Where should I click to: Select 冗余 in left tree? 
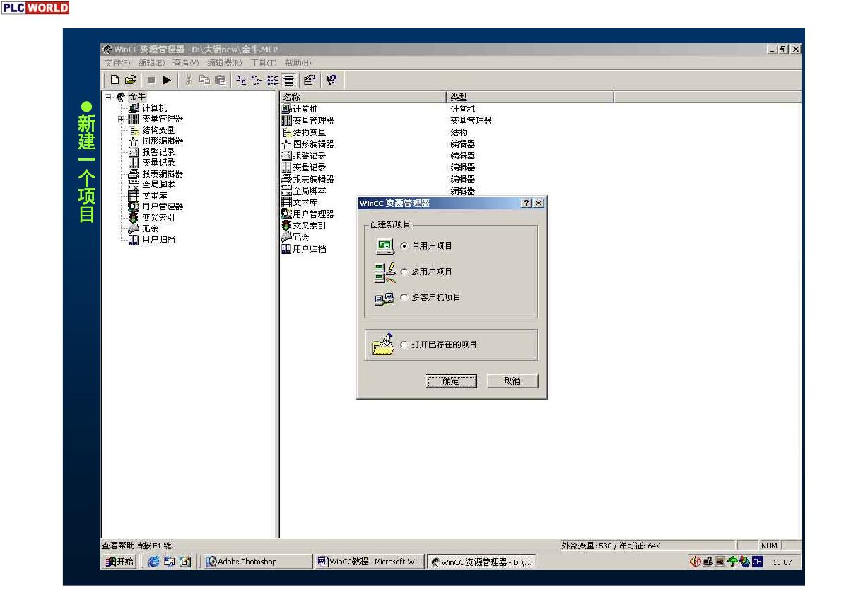151,228
